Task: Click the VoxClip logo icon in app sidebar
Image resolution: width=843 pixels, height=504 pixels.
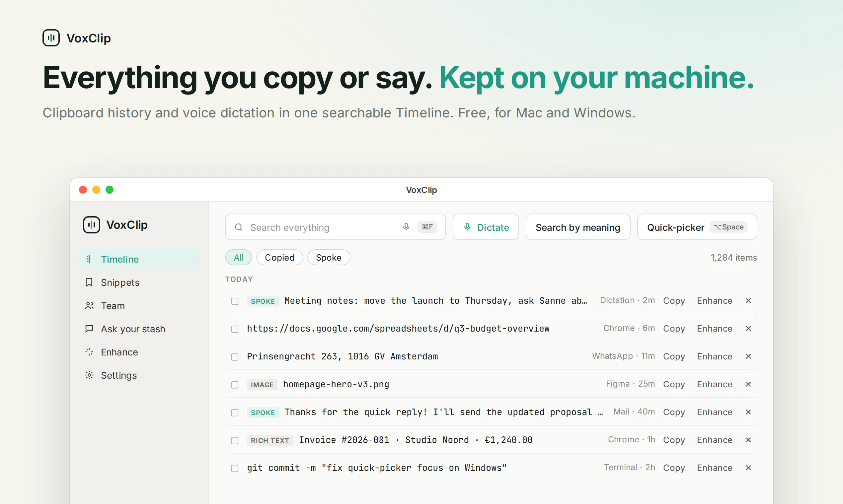Action: point(92,224)
